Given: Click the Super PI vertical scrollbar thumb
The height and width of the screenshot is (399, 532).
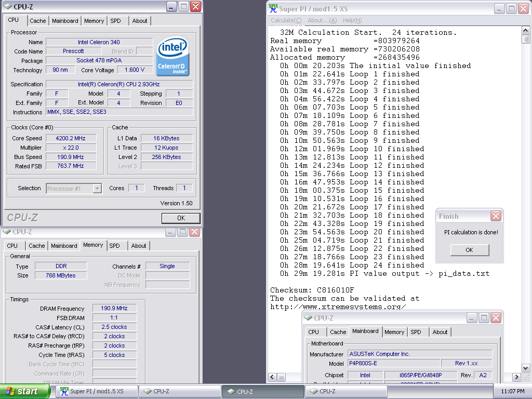Looking at the screenshot, I should pyautogui.click(x=526, y=39).
